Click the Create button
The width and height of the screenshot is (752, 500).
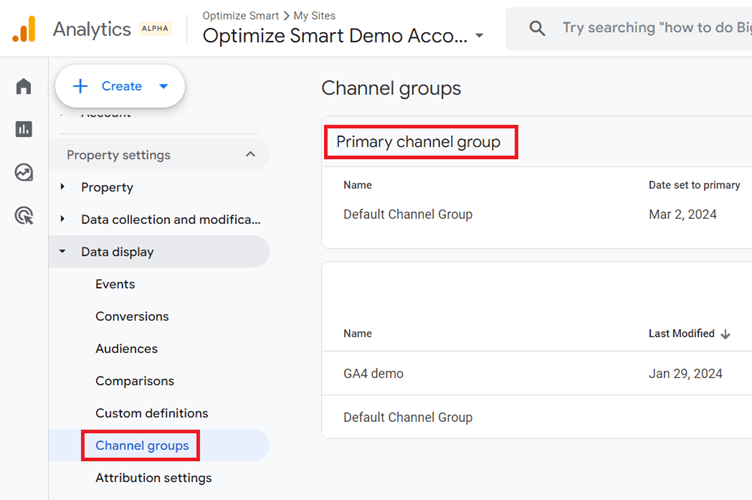[x=120, y=86]
